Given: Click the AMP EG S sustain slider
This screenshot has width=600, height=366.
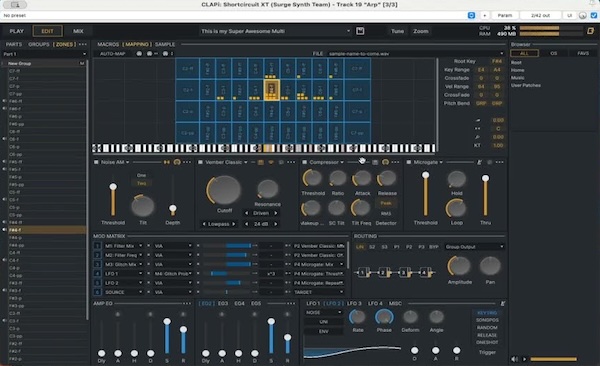Looking at the screenshot, I should [167, 335].
